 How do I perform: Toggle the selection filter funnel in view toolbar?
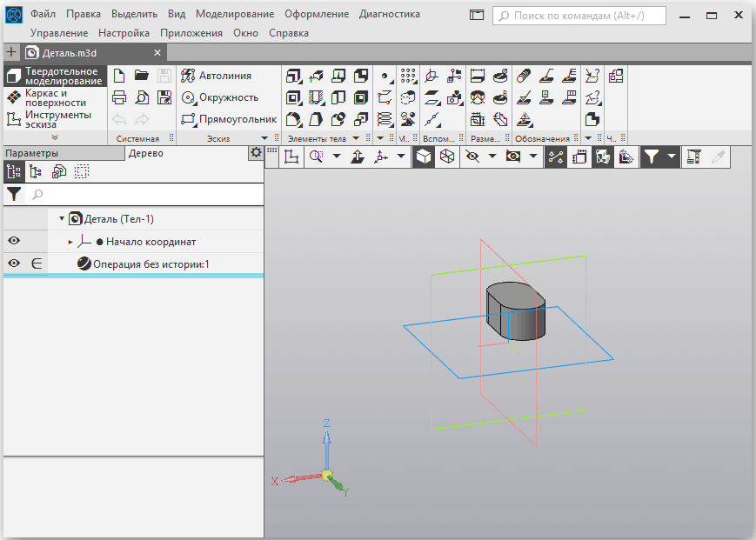(652, 157)
